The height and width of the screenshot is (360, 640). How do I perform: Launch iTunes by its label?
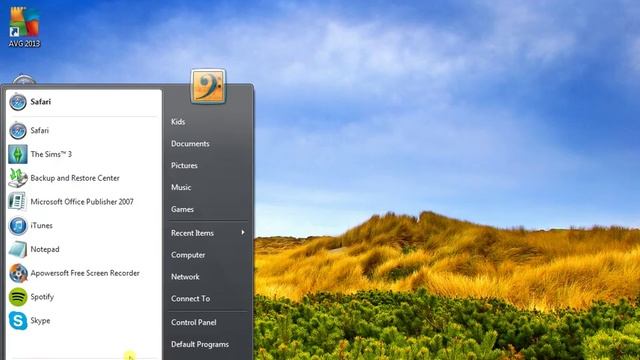pyautogui.click(x=41, y=226)
